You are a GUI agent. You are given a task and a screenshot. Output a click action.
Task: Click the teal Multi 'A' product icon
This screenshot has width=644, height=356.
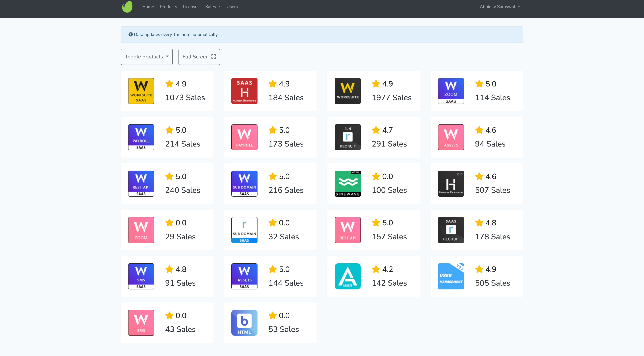(x=348, y=276)
